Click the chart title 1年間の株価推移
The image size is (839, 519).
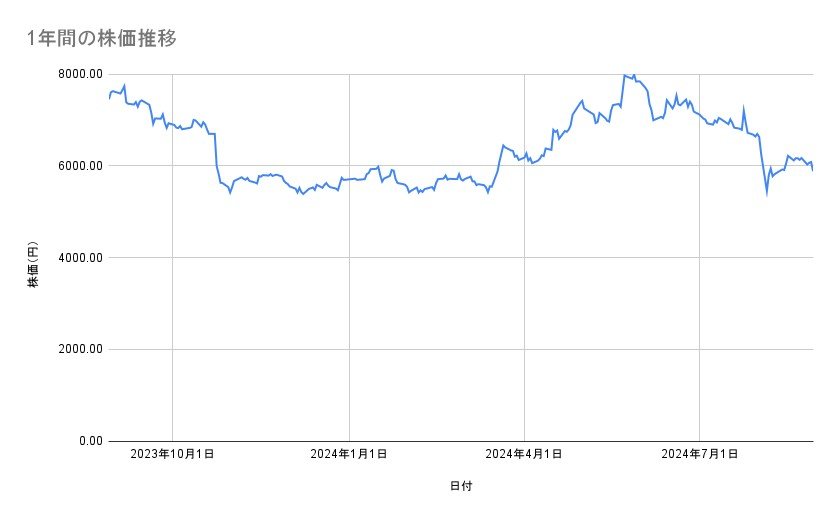tap(103, 38)
